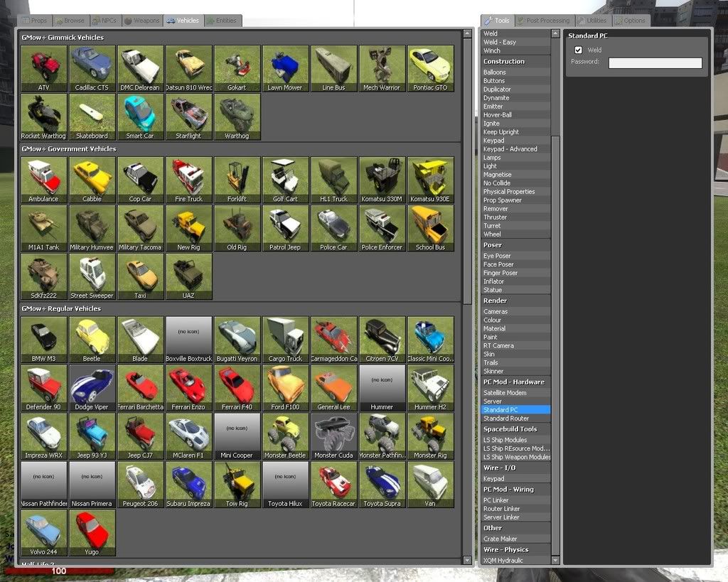
Task: Collapse the GMow+ Regular Vehicles section
Action: click(61, 309)
